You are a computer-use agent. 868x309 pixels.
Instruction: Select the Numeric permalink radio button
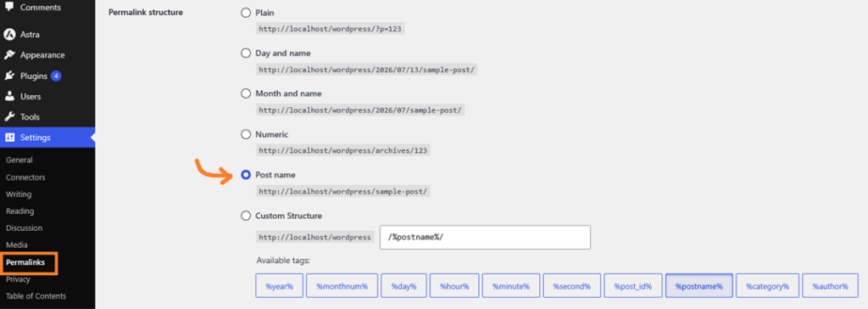pos(246,134)
